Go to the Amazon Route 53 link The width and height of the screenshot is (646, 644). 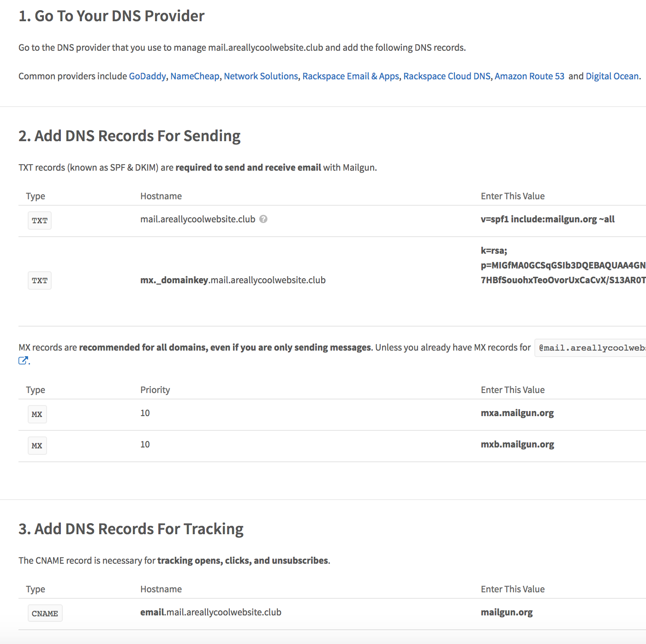pyautogui.click(x=529, y=76)
